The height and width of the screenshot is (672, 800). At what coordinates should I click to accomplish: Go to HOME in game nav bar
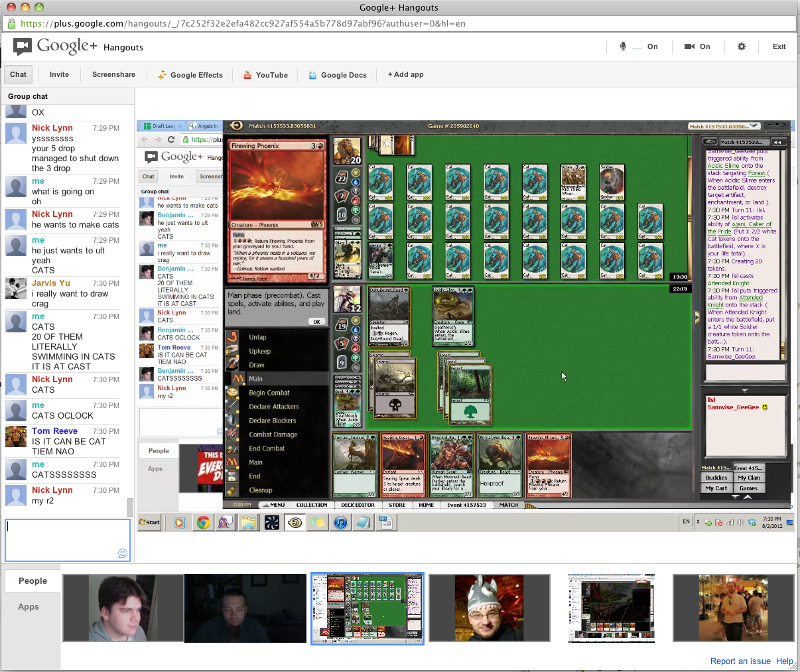[426, 505]
